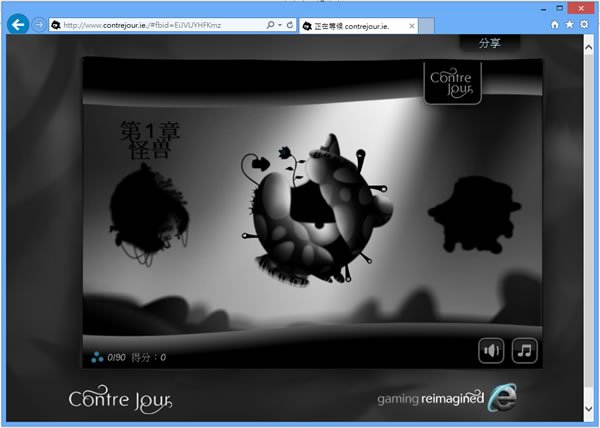This screenshot has height=428, width=600.
Task: Click the Contre Jour logo in footer
Action: tap(121, 399)
